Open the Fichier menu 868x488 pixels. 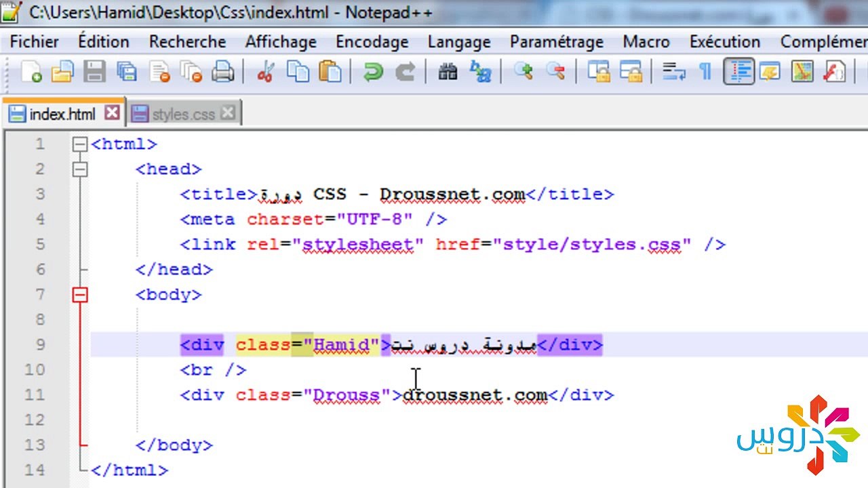(x=35, y=41)
